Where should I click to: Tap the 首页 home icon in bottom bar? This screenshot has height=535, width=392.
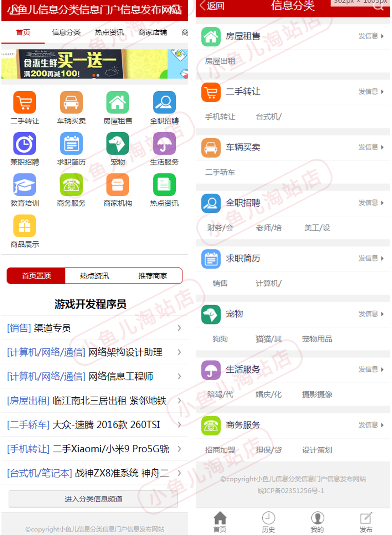[220, 518]
